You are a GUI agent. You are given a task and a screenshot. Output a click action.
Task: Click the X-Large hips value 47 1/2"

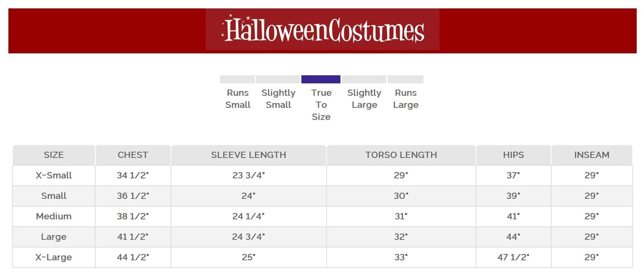coord(513,257)
